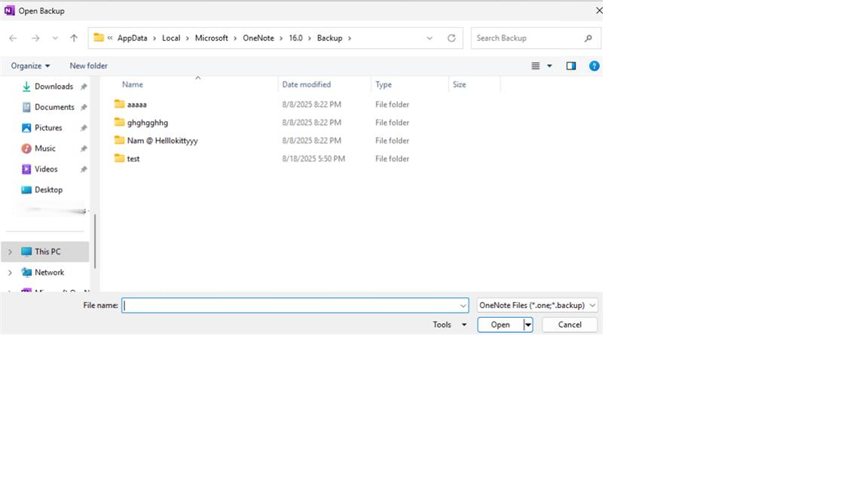Refresh the Backup folder view

pyautogui.click(x=452, y=38)
